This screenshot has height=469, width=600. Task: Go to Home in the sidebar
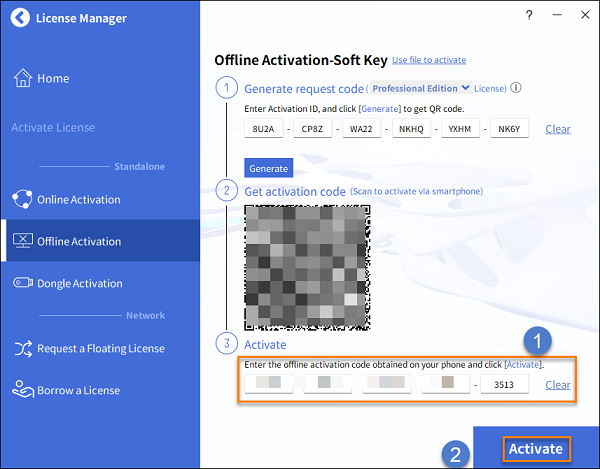coord(53,78)
